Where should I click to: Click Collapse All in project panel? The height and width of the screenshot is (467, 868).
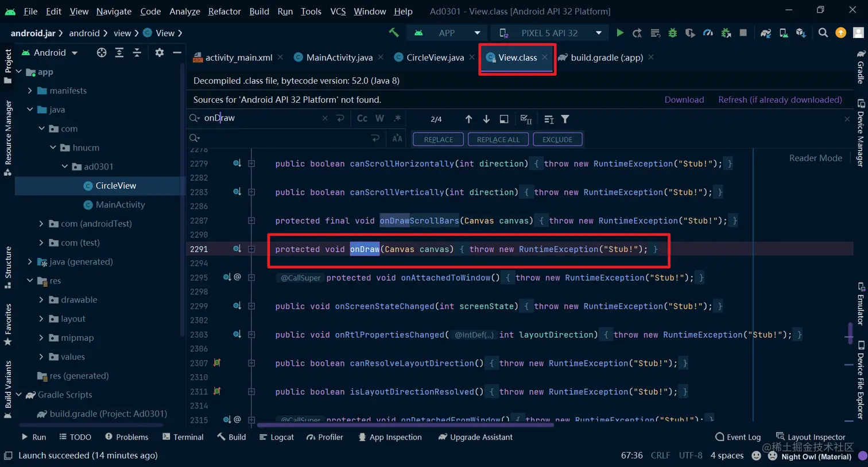click(137, 52)
